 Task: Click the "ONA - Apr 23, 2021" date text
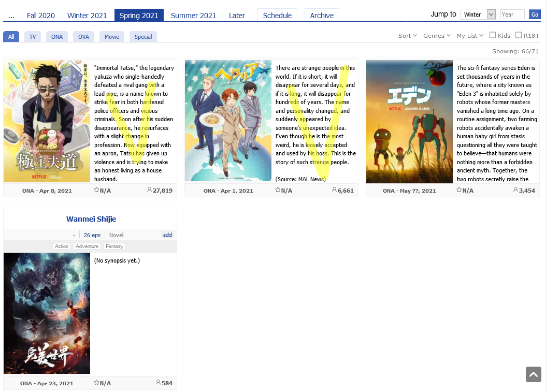pyautogui.click(x=47, y=383)
